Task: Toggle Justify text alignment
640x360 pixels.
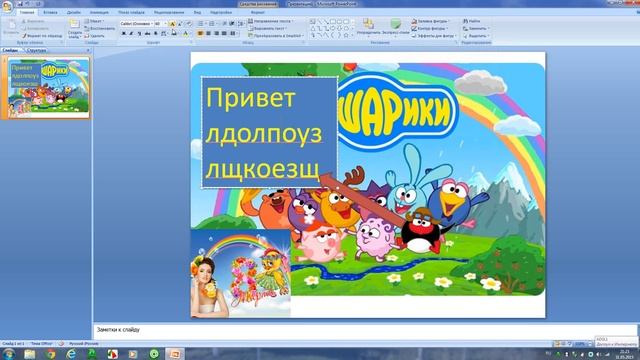Action: point(224,33)
